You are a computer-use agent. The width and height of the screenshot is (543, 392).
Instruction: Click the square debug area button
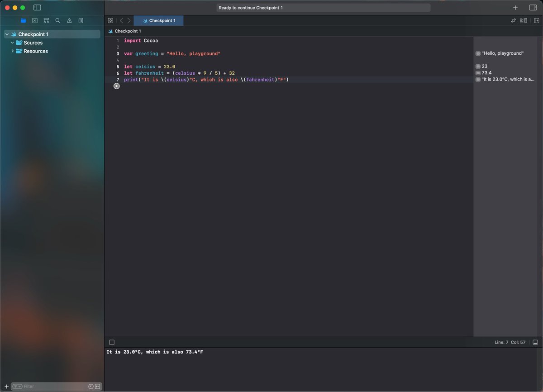coord(112,342)
